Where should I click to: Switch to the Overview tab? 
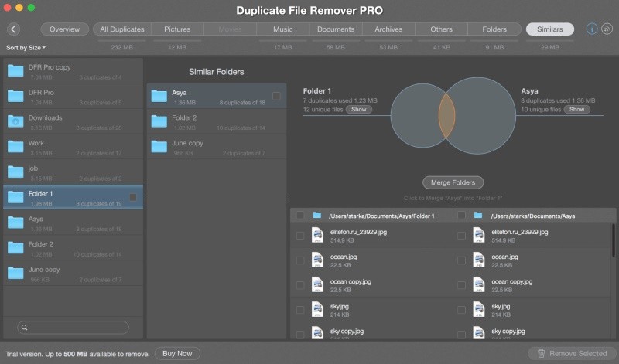[64, 29]
